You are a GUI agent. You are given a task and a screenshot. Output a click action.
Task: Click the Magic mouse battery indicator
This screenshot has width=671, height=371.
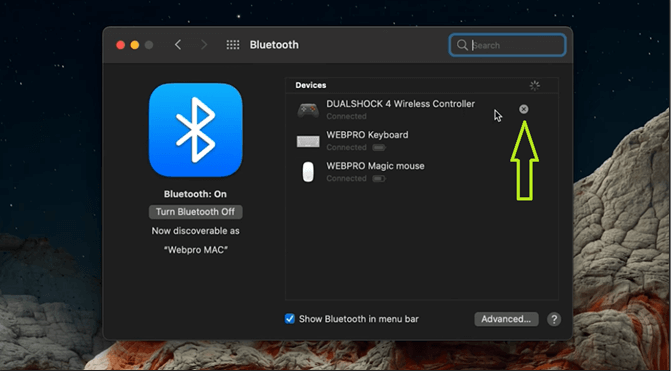point(379,178)
